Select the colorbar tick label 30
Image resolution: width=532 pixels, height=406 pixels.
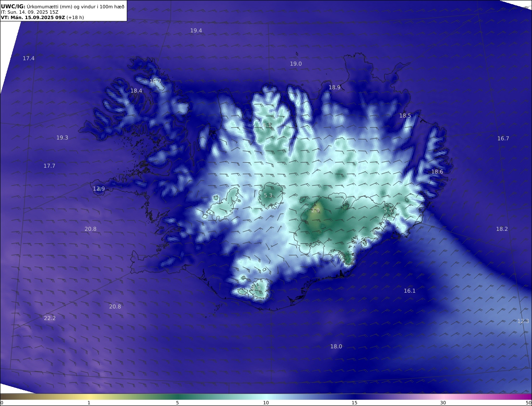click(x=443, y=403)
